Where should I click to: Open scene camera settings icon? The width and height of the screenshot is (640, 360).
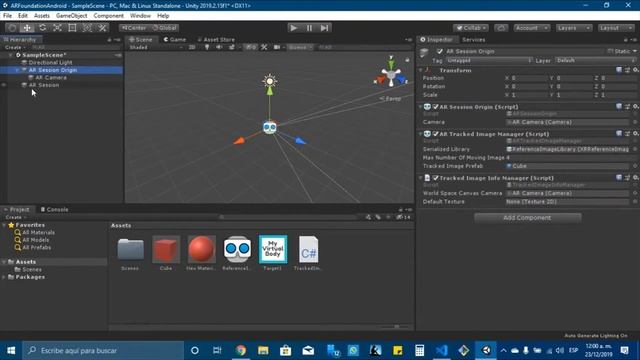(277, 47)
